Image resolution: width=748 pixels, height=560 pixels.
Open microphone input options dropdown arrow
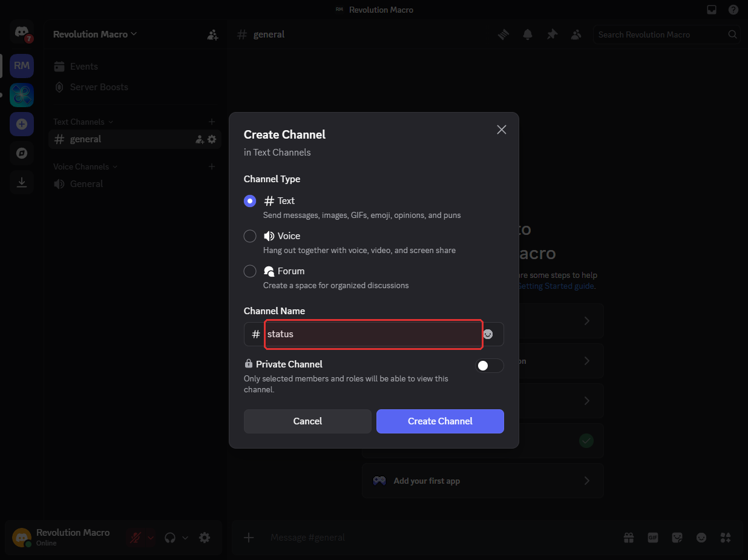tap(151, 538)
